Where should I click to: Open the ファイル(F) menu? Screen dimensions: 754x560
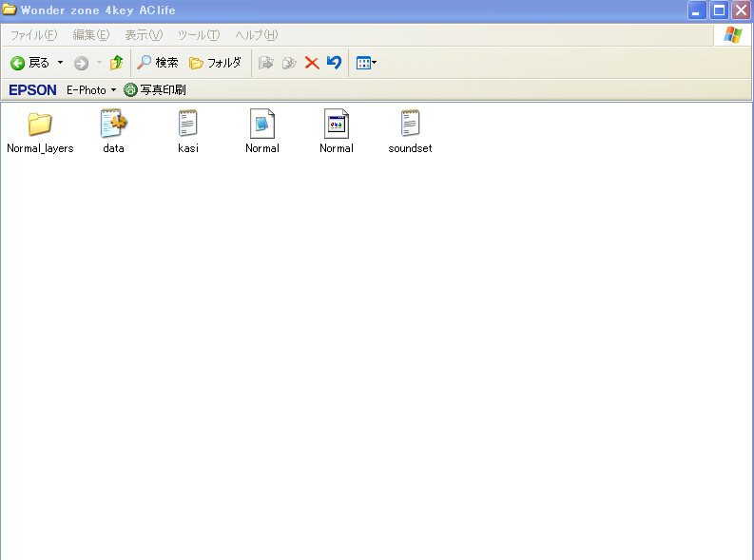[33, 35]
